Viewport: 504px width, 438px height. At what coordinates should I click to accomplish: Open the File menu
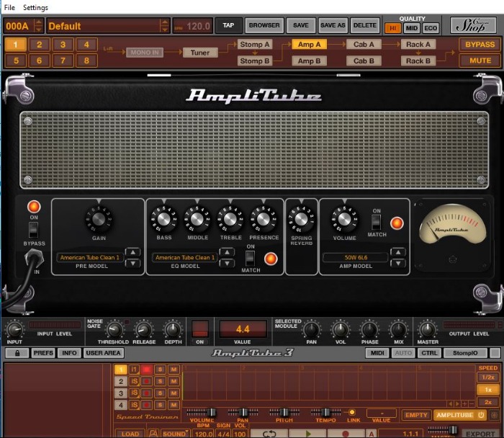(9, 7)
